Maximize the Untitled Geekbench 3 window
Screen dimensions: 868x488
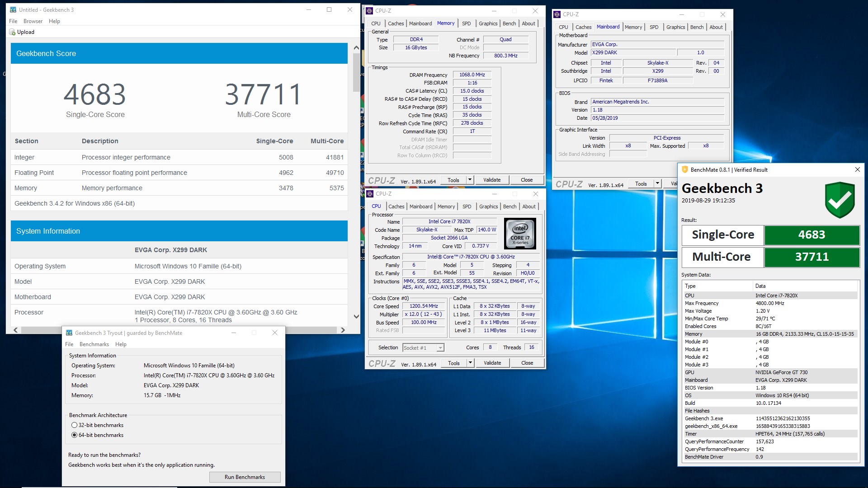coord(329,9)
